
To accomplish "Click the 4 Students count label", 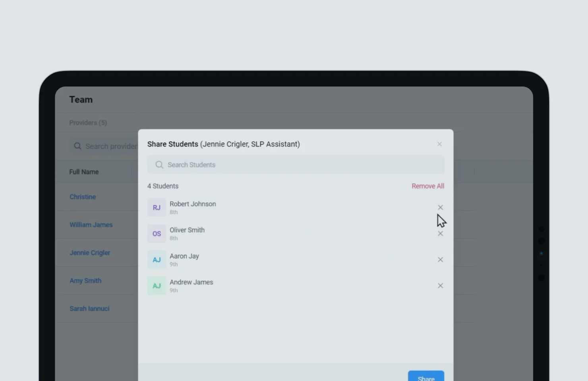I will (163, 186).
